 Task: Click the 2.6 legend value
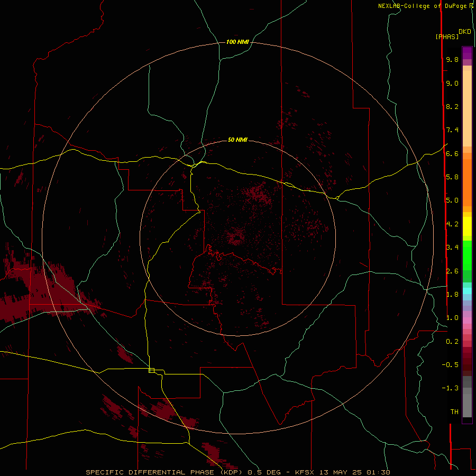[452, 271]
